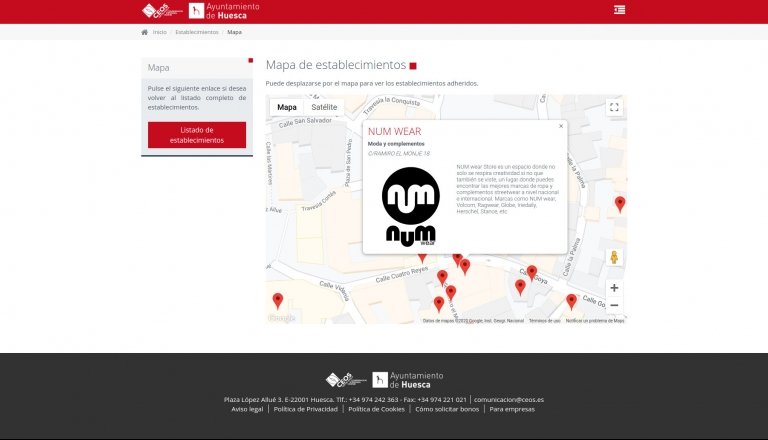Viewport: 768px width, 440px height.
Task: Zoom in on the map
Action: pos(614,288)
